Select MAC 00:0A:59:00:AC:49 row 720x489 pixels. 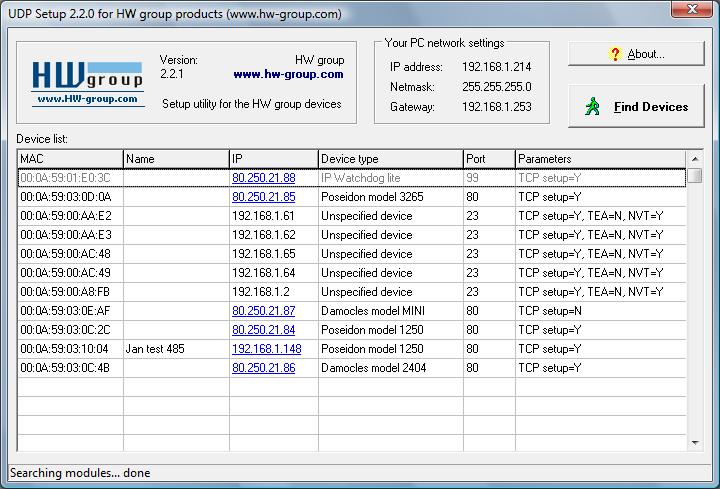[x=352, y=273]
